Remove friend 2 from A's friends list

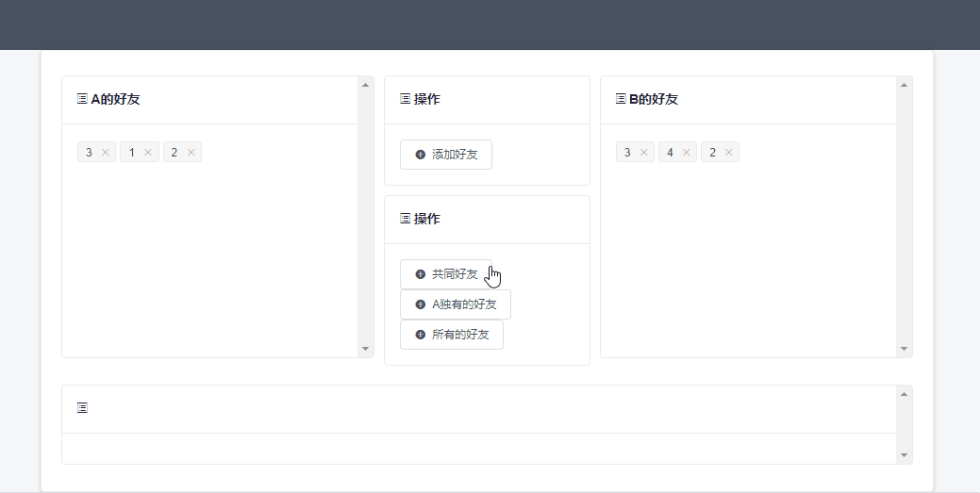coord(191,153)
